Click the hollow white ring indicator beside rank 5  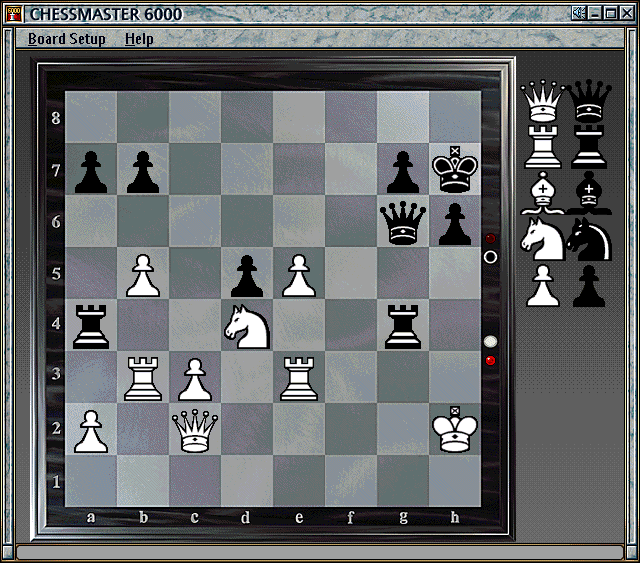(x=490, y=257)
